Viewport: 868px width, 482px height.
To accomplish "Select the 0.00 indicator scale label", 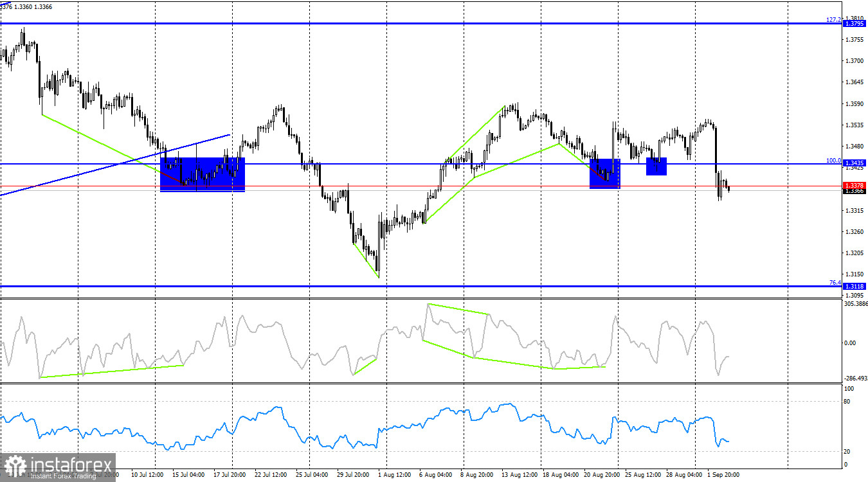I will click(850, 343).
